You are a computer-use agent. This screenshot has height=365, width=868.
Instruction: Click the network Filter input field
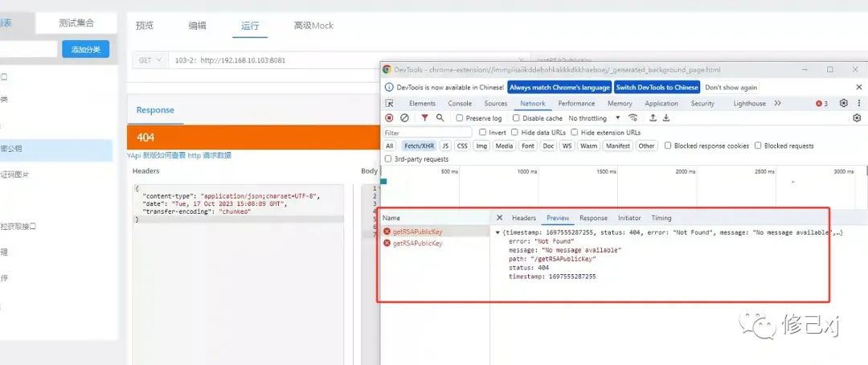point(428,133)
